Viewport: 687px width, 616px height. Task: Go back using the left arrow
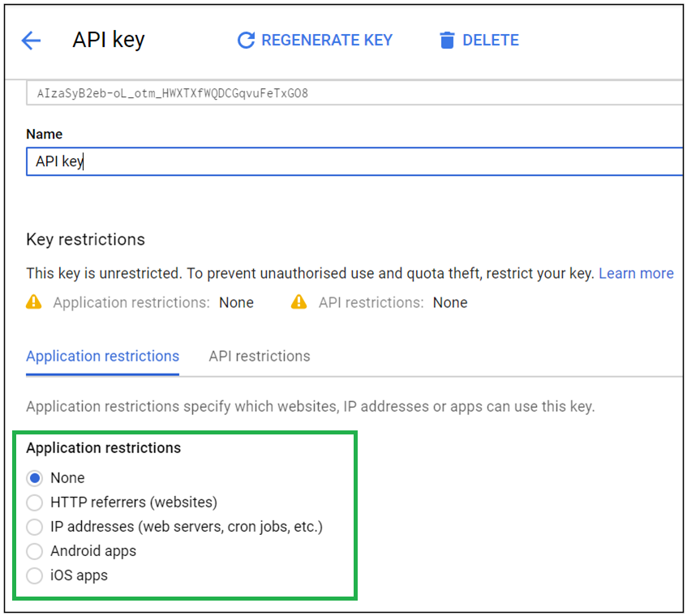pos(31,41)
